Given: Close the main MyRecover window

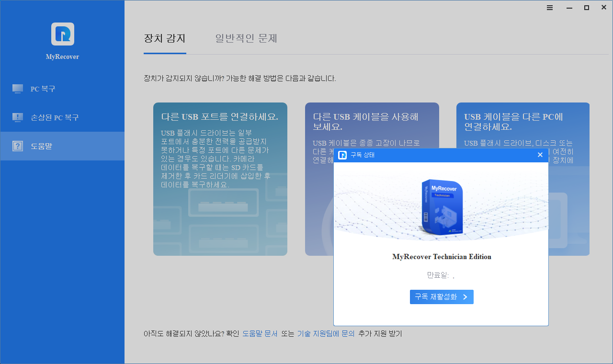Looking at the screenshot, I should click(603, 8).
